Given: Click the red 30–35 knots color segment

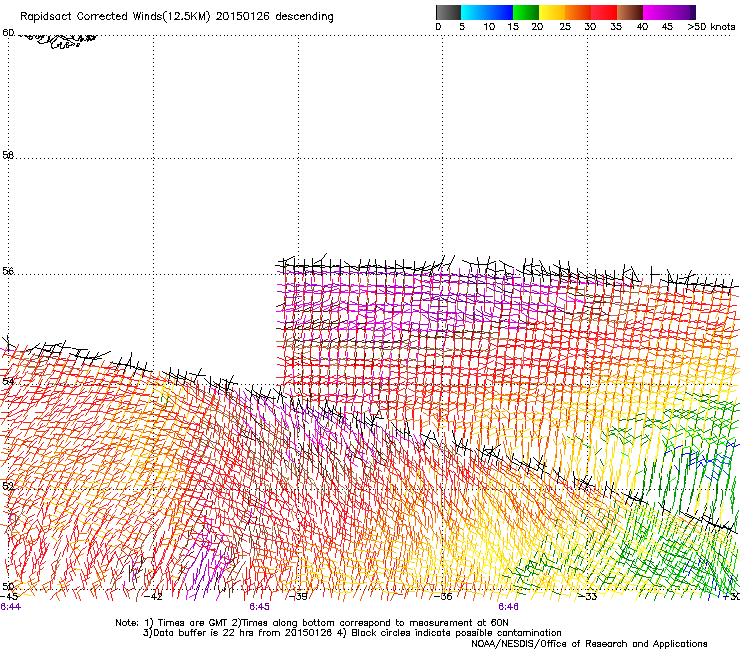Looking at the screenshot, I should 604,12.
